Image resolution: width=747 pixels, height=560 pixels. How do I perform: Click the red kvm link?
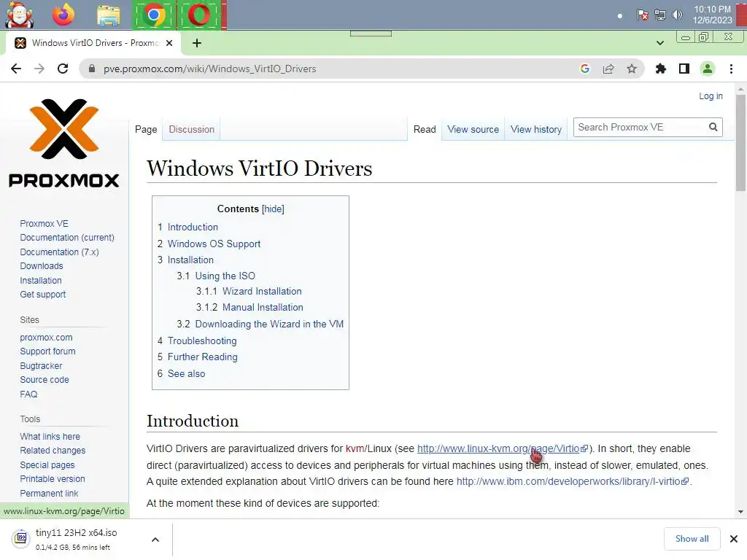pos(355,448)
